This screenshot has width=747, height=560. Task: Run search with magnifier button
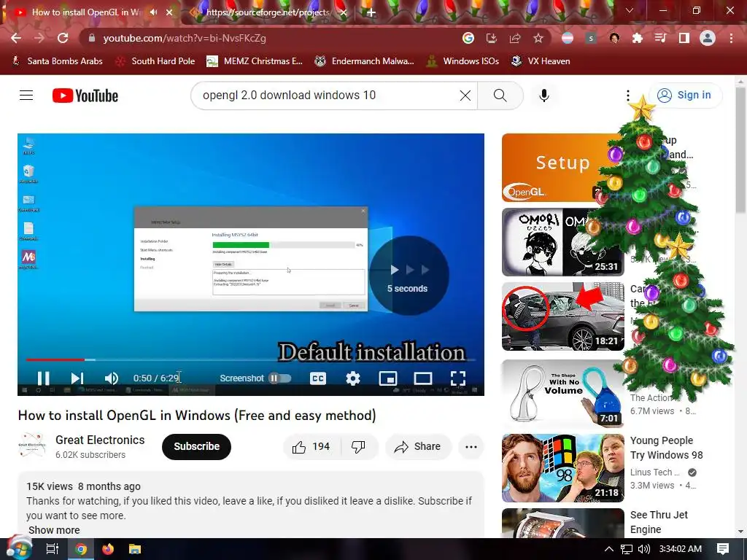point(500,96)
